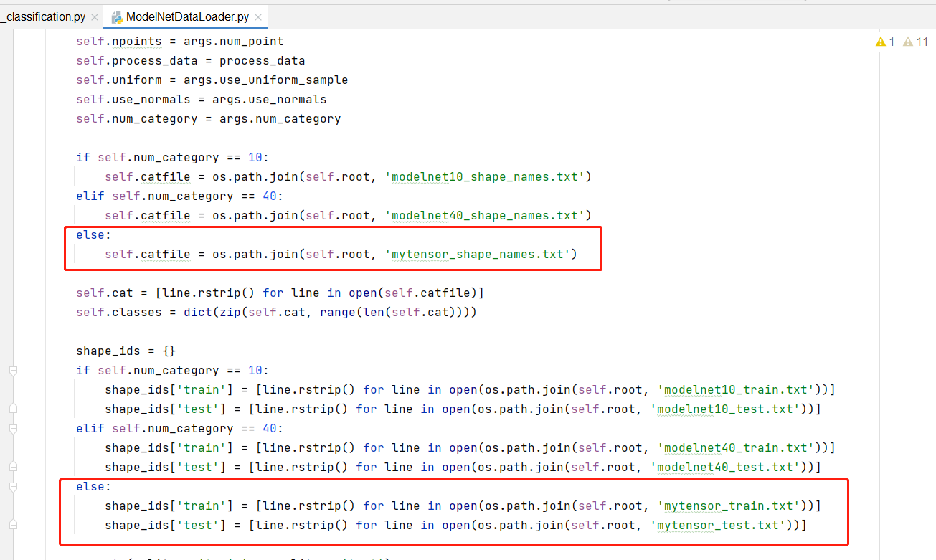Click 'args.num_category' in the code
This screenshot has height=560, width=936.
pyautogui.click(x=280, y=119)
